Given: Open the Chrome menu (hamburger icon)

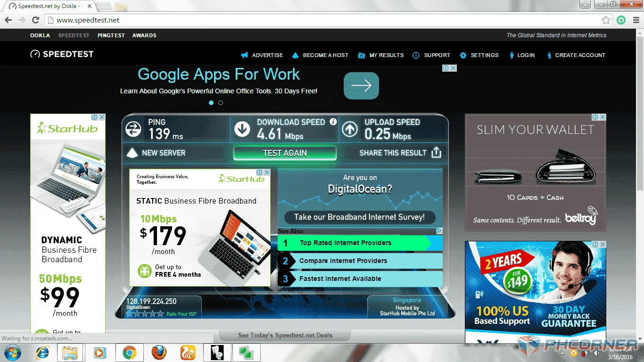Looking at the screenshot, I should coord(635,20).
